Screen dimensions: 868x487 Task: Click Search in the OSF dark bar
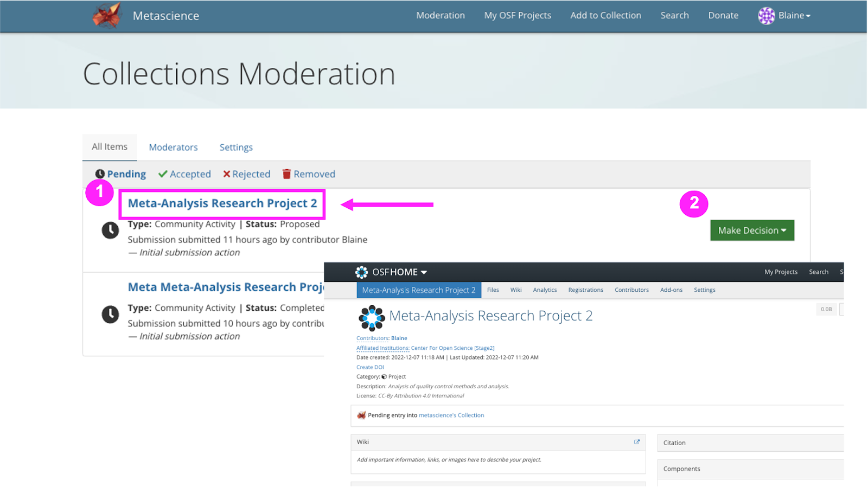pos(819,272)
